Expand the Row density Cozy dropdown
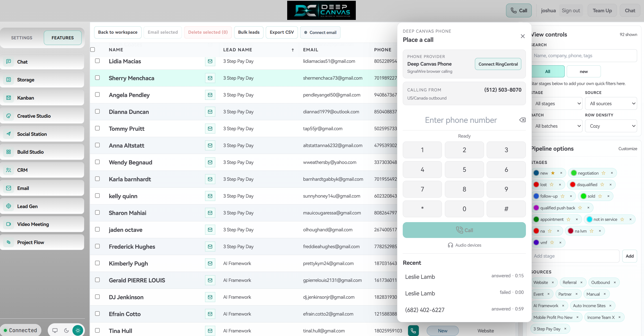 611,126
